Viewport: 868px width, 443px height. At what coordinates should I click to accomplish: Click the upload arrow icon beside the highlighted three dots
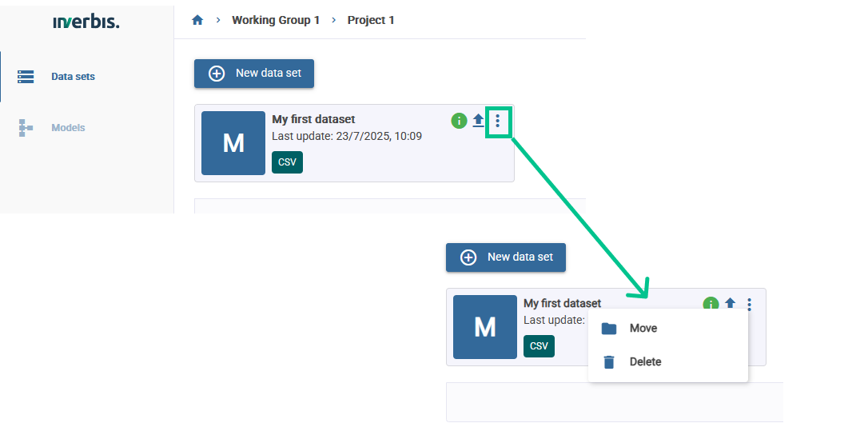point(479,121)
